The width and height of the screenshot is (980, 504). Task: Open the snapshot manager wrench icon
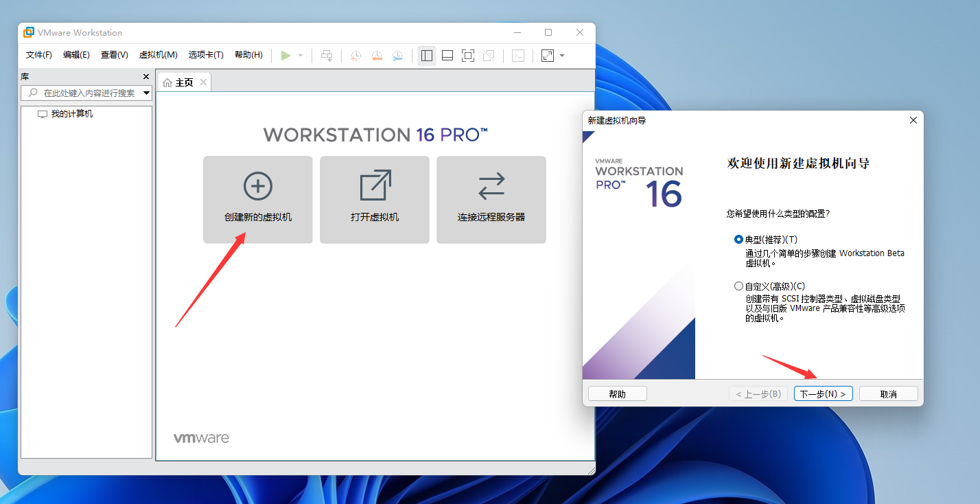[x=398, y=56]
